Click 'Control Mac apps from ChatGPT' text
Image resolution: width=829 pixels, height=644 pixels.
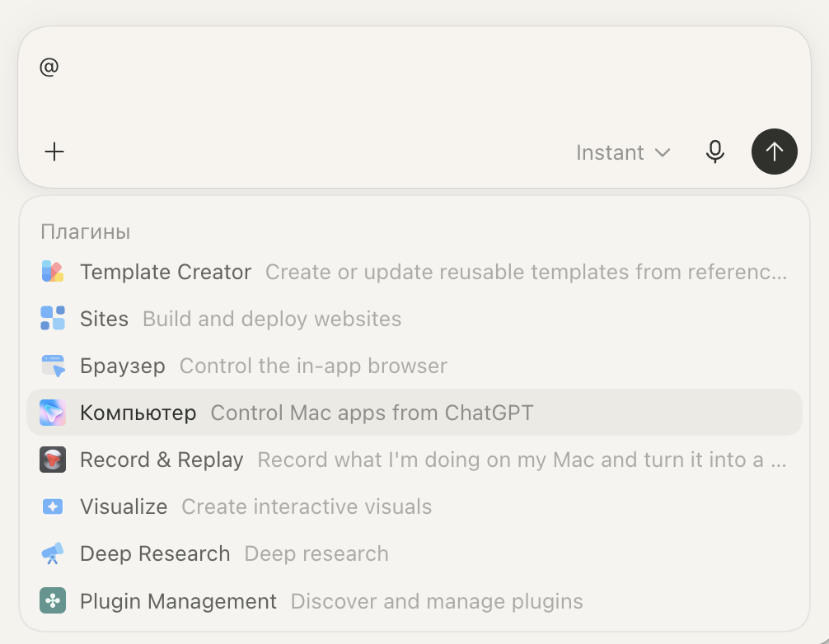(372, 413)
